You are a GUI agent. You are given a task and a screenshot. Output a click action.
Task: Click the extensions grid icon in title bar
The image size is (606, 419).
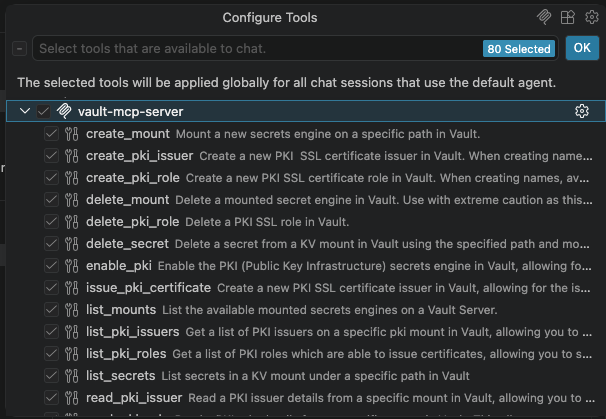click(568, 17)
